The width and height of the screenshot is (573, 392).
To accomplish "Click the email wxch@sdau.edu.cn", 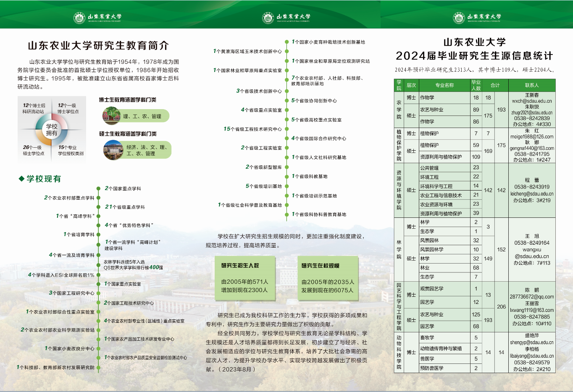I will 532,101.
